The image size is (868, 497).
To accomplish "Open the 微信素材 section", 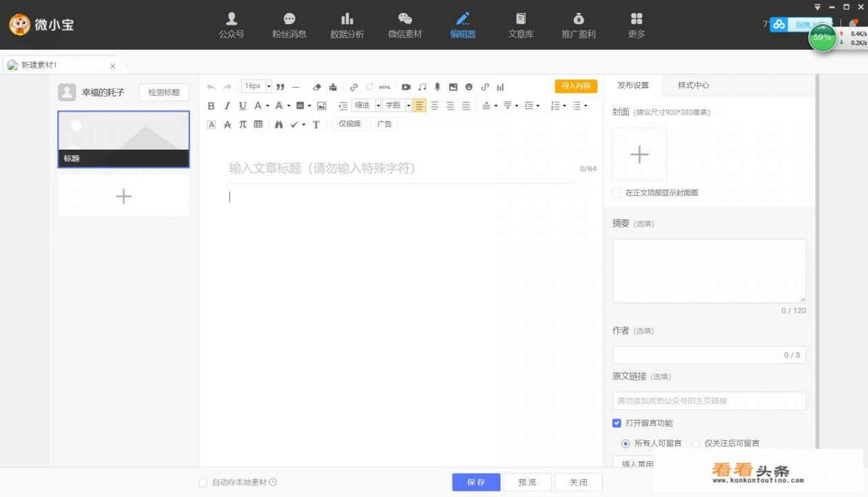I will 405,24.
